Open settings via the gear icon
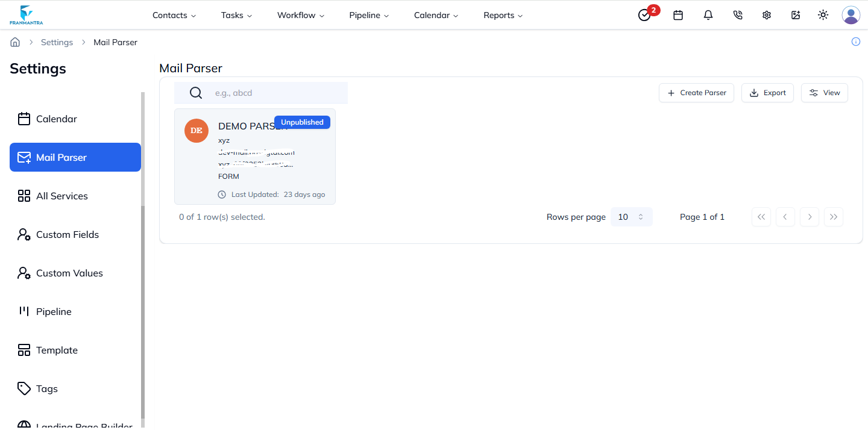Image resolution: width=868 pixels, height=430 pixels. click(766, 15)
